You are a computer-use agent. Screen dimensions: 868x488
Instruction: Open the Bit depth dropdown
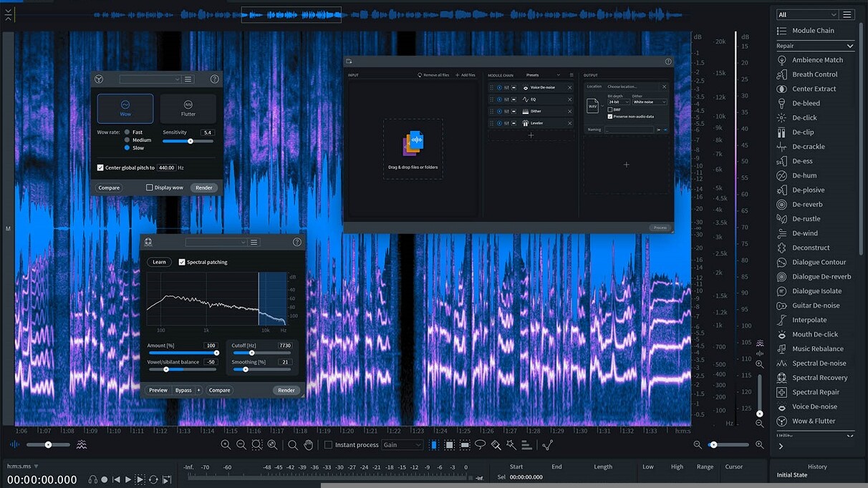tap(619, 102)
